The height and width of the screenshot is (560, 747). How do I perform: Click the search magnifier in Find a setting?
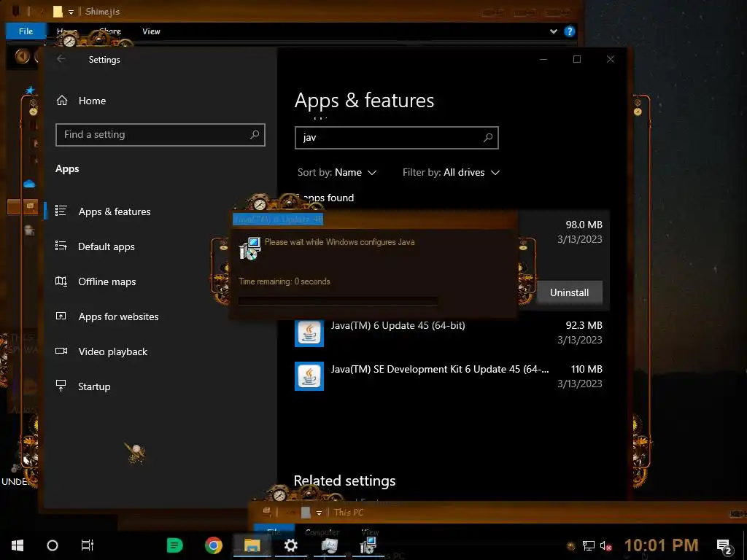pyautogui.click(x=255, y=135)
